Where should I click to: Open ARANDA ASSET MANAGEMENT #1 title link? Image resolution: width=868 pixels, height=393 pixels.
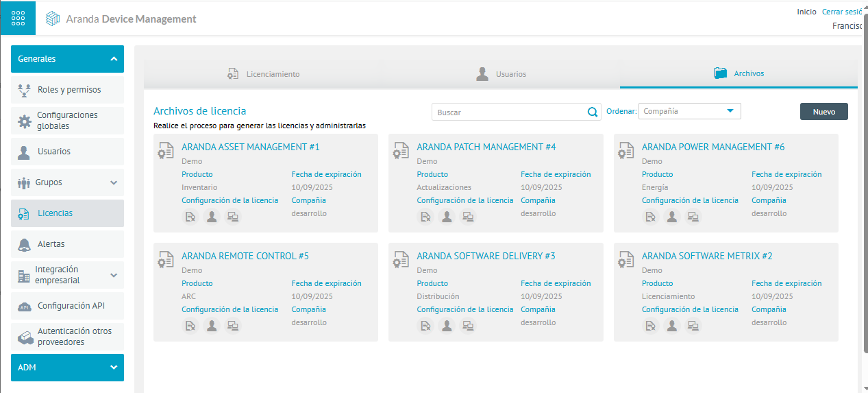click(x=251, y=147)
